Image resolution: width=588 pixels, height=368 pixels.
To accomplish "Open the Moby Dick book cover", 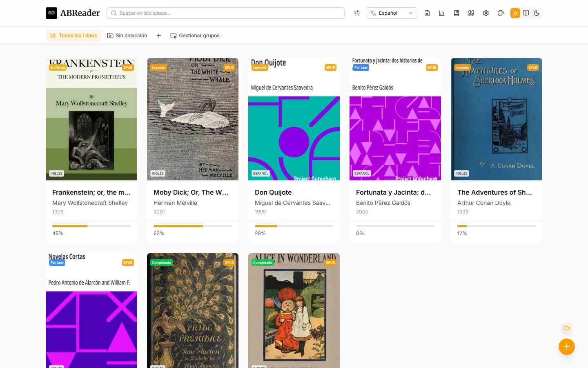I will click(193, 119).
